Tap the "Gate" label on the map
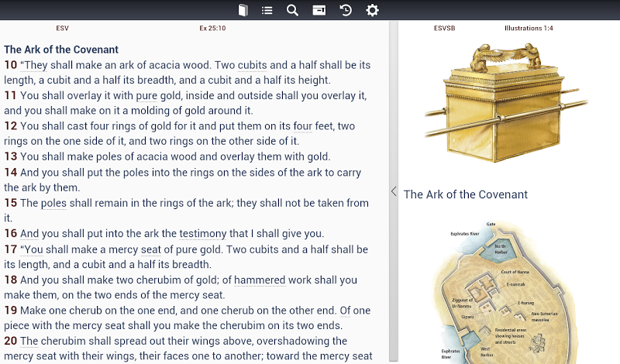This screenshot has width=620, height=364. point(491,224)
